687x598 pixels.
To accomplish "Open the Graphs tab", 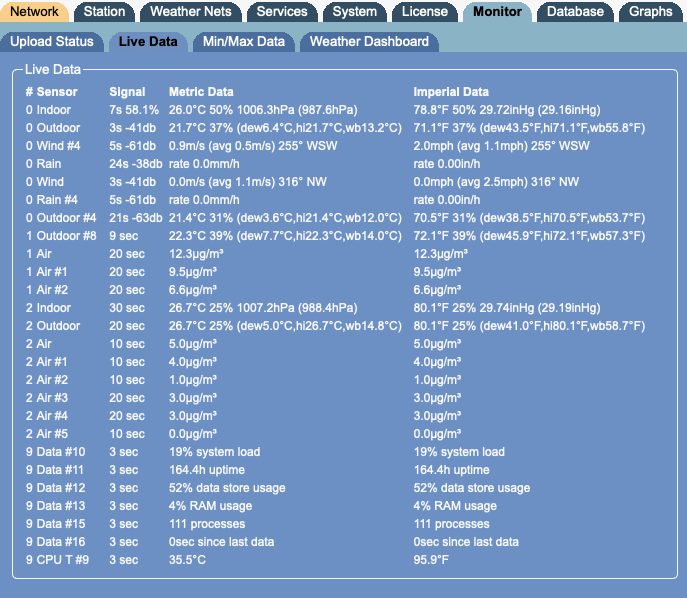I will coord(651,11).
